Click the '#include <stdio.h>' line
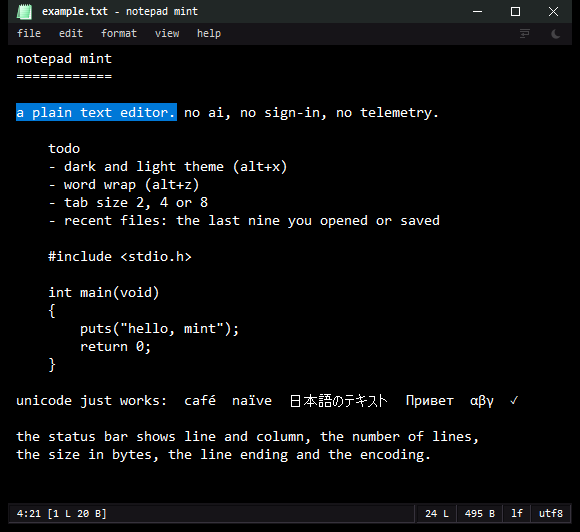Viewport: 580px width, 532px height. (x=120, y=256)
